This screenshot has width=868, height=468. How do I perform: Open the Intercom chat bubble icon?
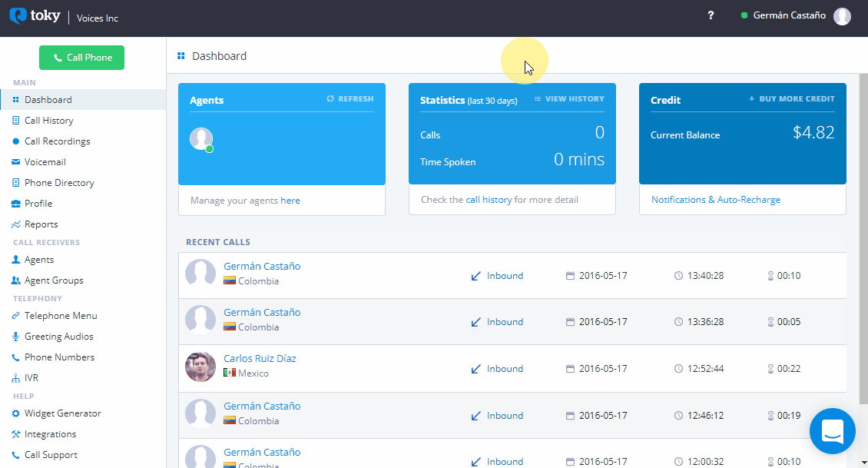tap(833, 431)
